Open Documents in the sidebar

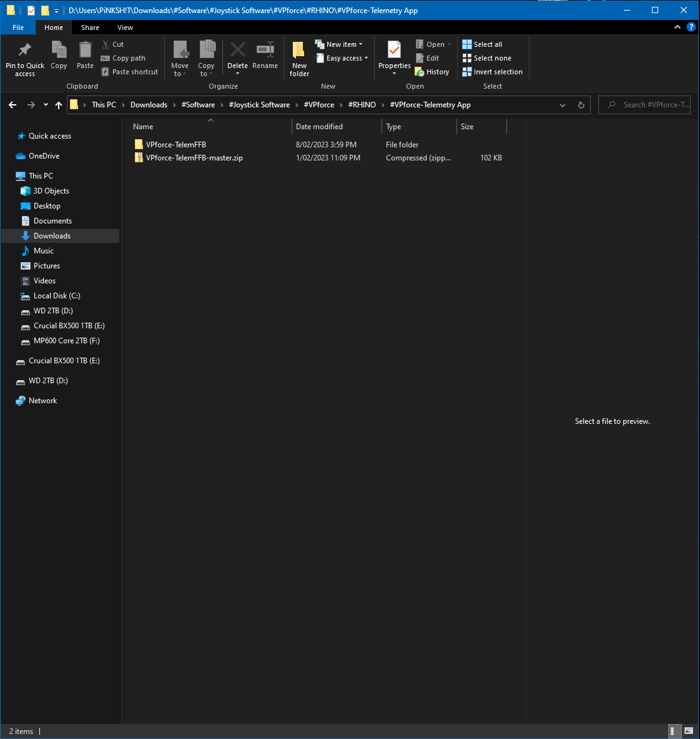(x=52, y=220)
